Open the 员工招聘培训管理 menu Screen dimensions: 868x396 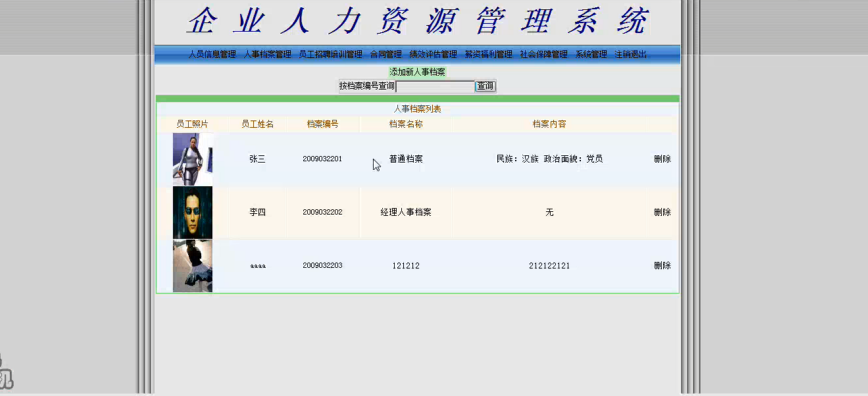point(330,54)
